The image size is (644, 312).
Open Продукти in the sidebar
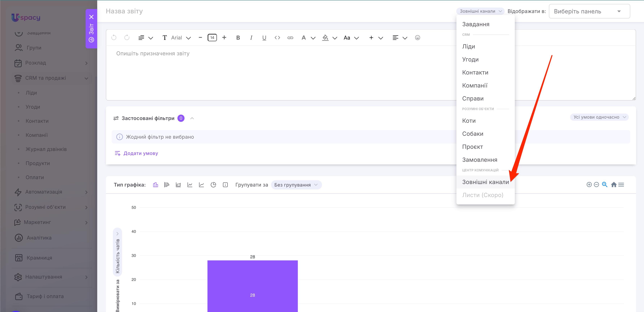(38, 163)
